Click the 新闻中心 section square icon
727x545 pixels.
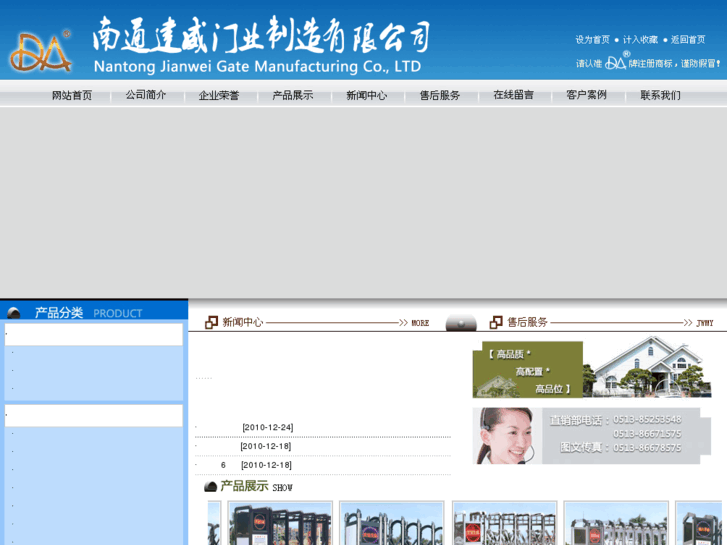coord(211,322)
